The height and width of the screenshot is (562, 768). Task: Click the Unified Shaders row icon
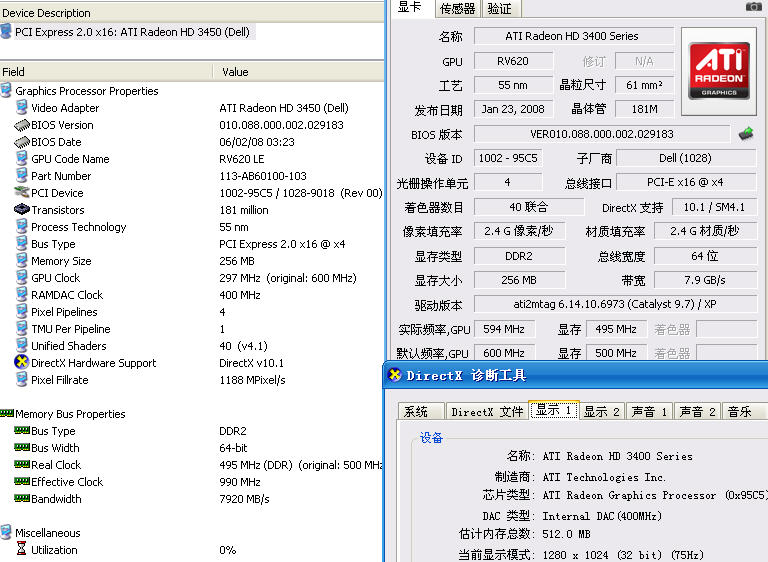tap(22, 345)
